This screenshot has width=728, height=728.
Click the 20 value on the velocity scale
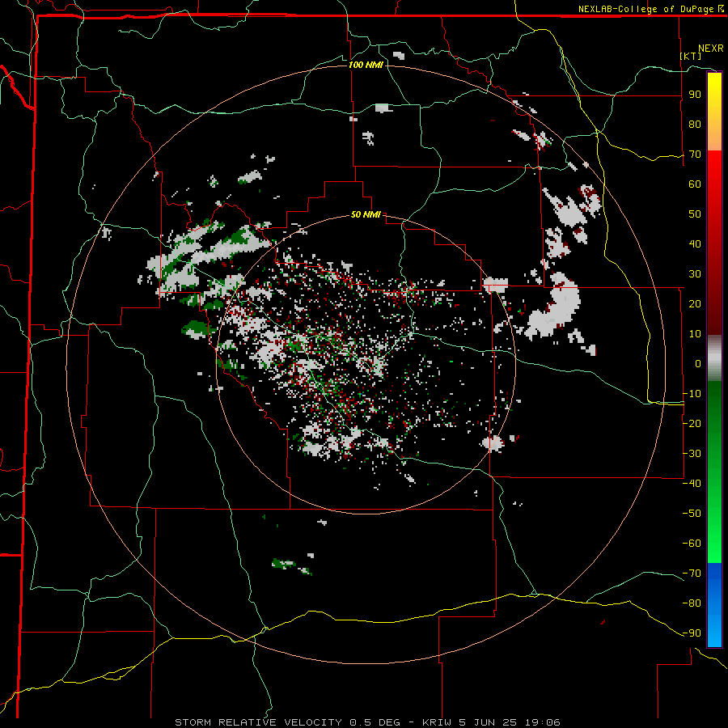click(x=695, y=303)
